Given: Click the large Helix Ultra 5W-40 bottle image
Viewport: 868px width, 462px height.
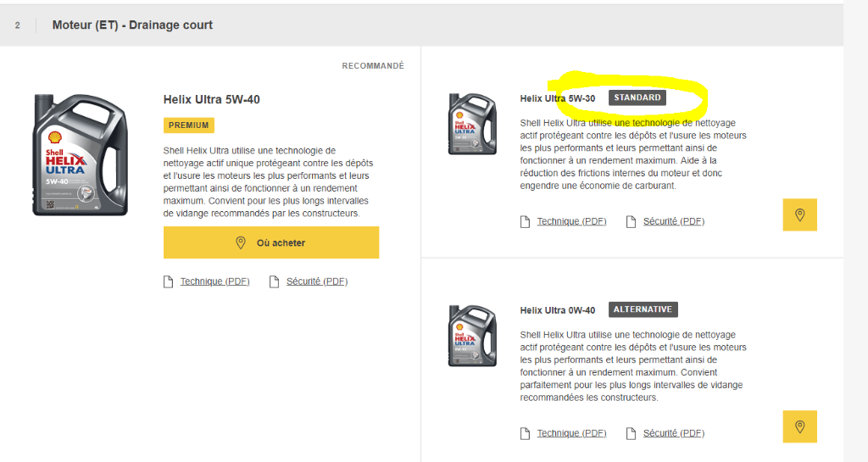Looking at the screenshot, I should point(80,153).
